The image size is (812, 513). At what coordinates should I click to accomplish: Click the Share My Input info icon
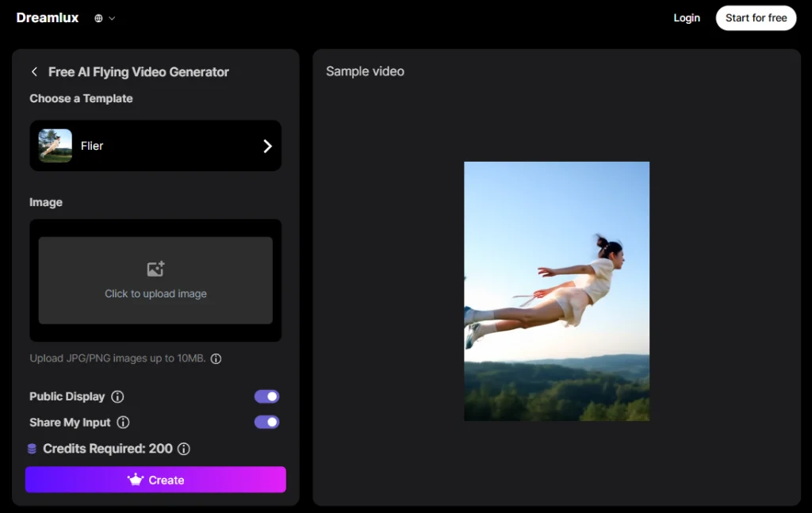123,423
